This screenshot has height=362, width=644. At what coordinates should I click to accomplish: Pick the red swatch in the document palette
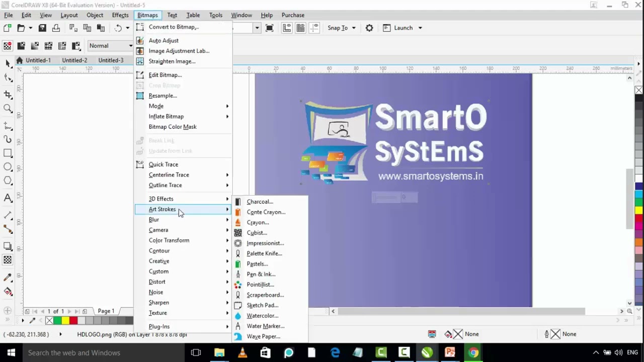click(73, 320)
